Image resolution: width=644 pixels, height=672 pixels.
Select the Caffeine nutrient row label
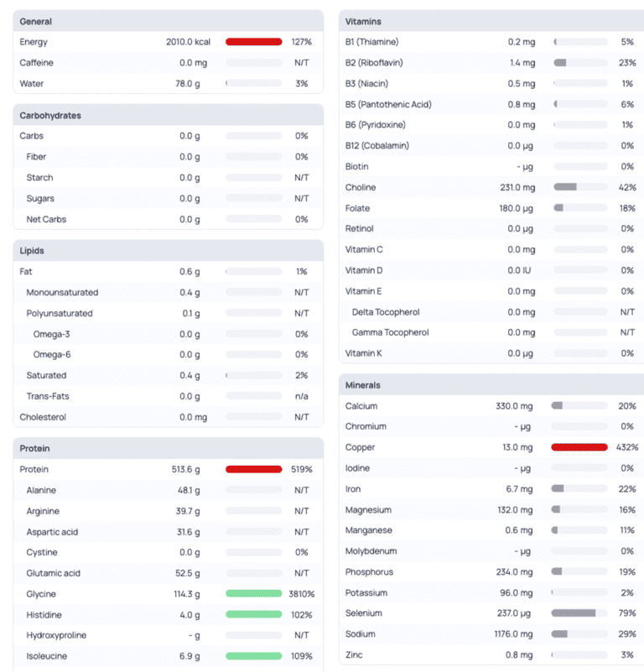38,63
